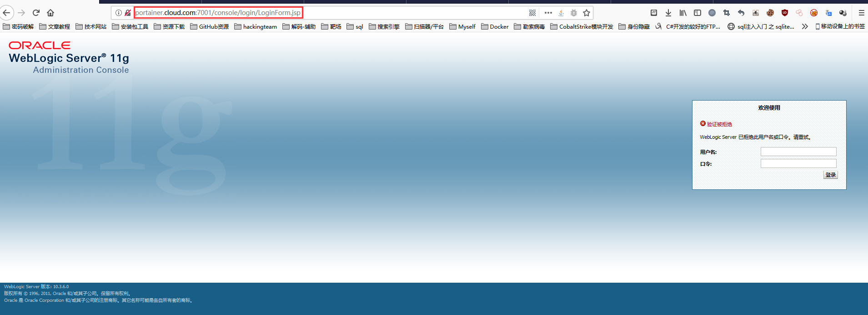Toggle the sidebar view icon

[x=697, y=13]
